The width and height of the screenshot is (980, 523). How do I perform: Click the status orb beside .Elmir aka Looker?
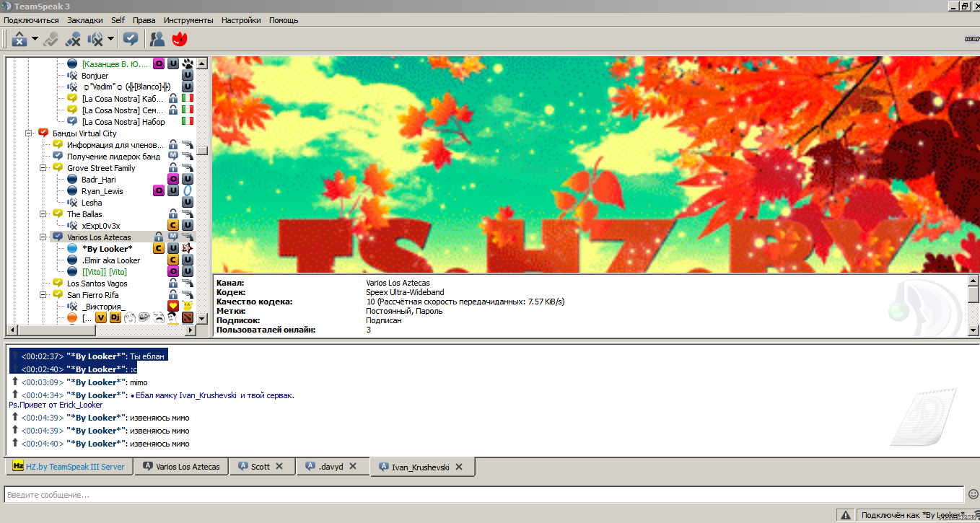coord(72,260)
